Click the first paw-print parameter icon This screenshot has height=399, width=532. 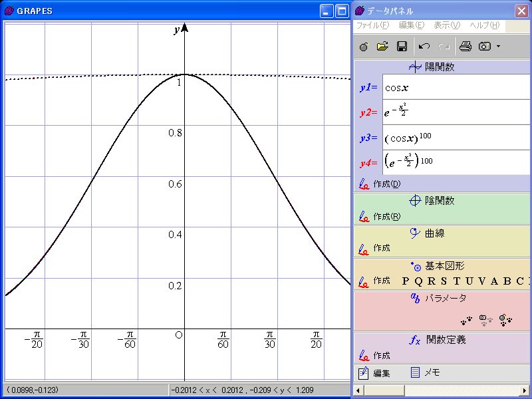467,320
